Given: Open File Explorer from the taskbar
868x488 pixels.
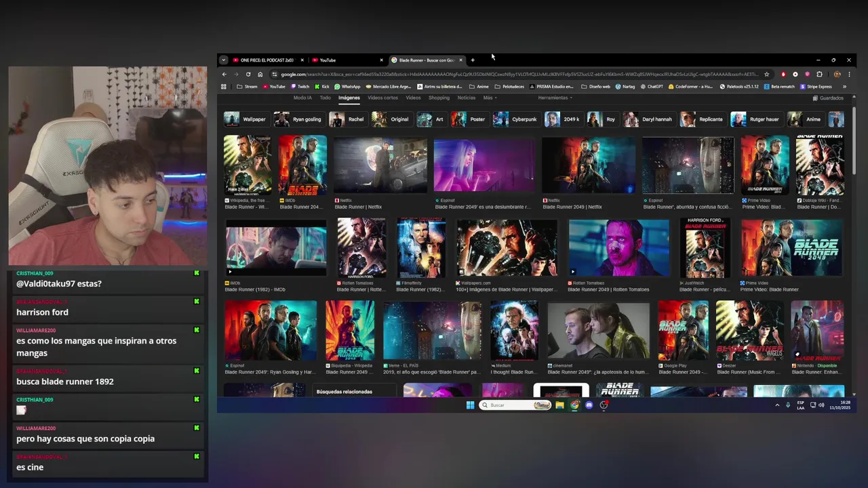Looking at the screenshot, I should [x=559, y=405].
